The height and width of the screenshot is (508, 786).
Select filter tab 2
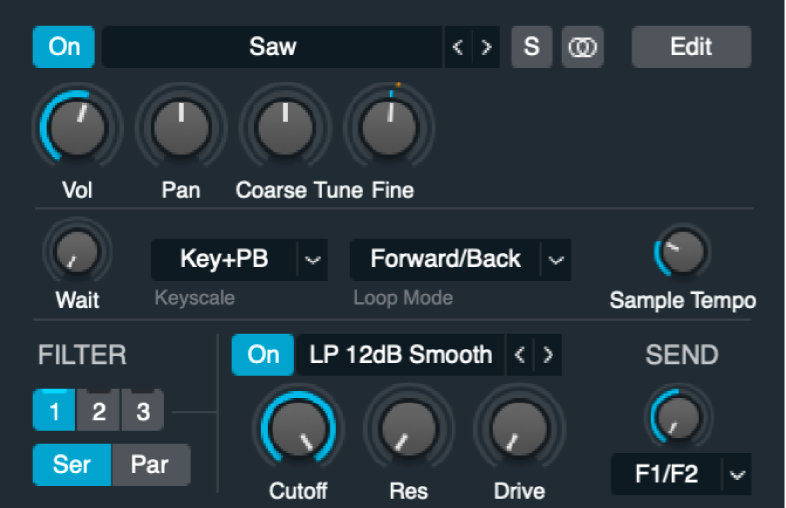pyautogui.click(x=99, y=410)
